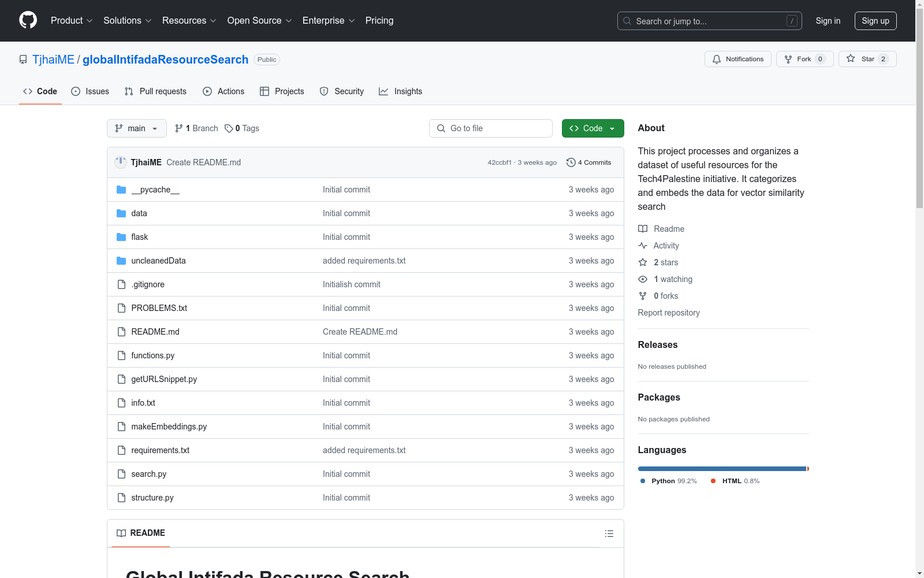
Task: Click the README outline list icon
Action: point(609,533)
